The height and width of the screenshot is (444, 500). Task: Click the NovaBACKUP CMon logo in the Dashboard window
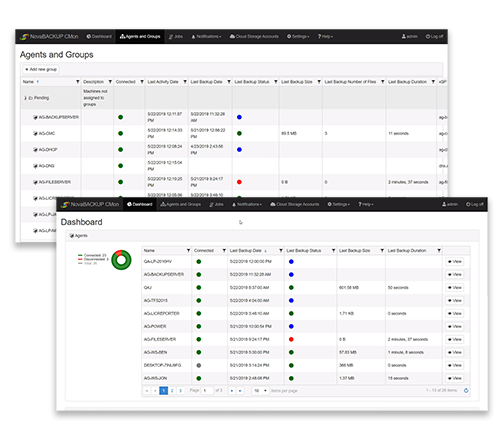(90, 204)
